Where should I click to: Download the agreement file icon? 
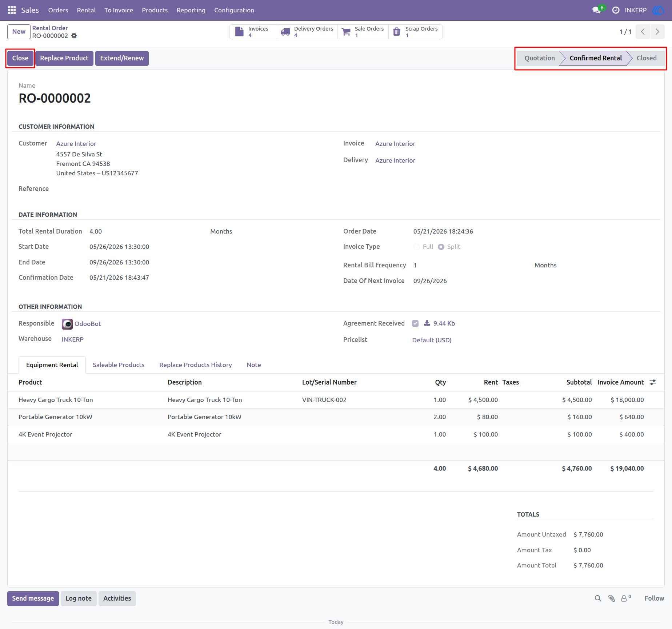tap(427, 323)
